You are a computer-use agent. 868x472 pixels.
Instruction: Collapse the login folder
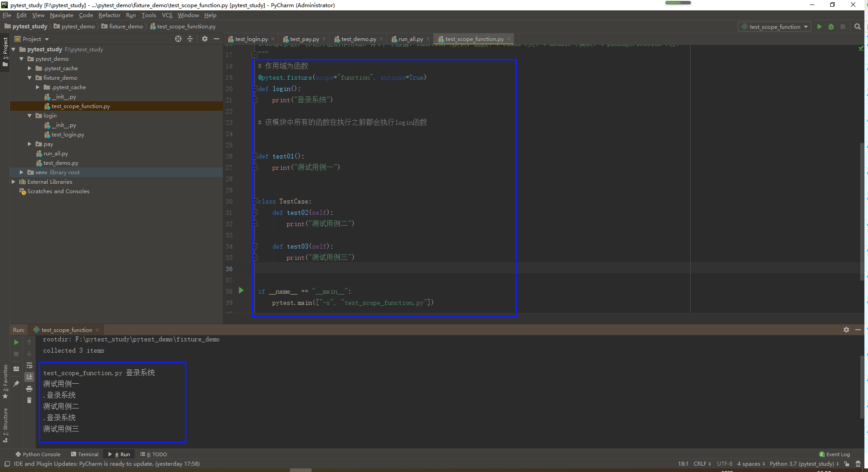(30, 116)
